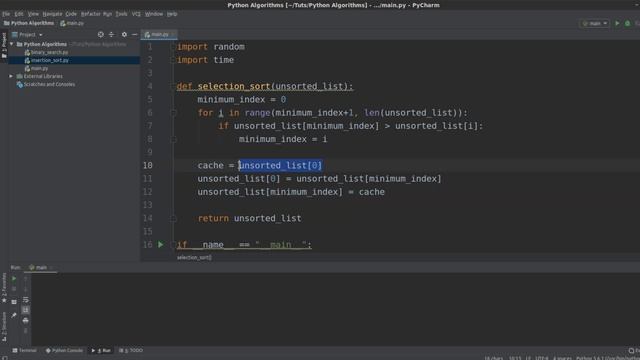Click the Restore Layout icon in Run panel
This screenshot has width=640, height=360.
click(x=14, y=302)
